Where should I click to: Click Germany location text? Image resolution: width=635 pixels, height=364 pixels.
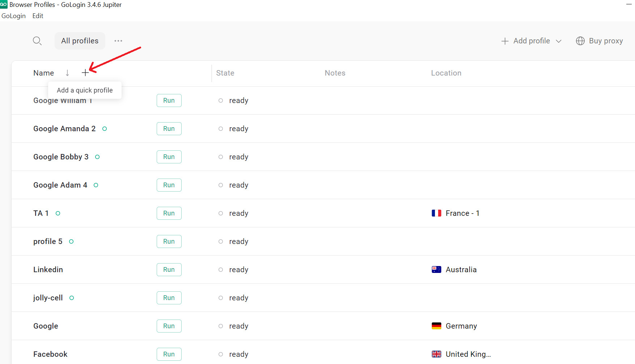tap(461, 326)
